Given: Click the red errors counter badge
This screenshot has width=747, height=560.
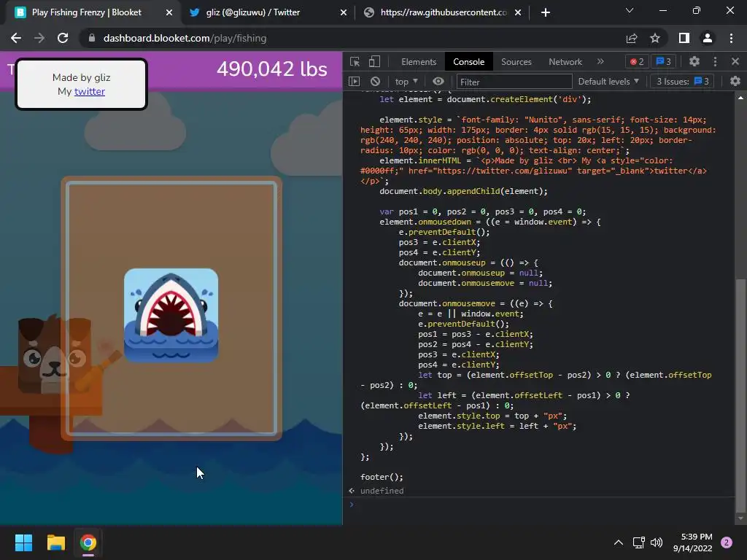Looking at the screenshot, I should [637, 61].
